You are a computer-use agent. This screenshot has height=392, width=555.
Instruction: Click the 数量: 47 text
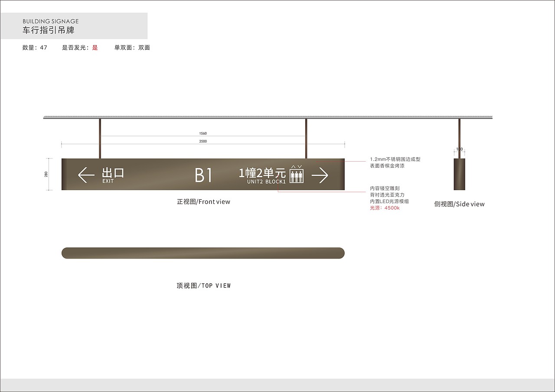pyautogui.click(x=35, y=48)
